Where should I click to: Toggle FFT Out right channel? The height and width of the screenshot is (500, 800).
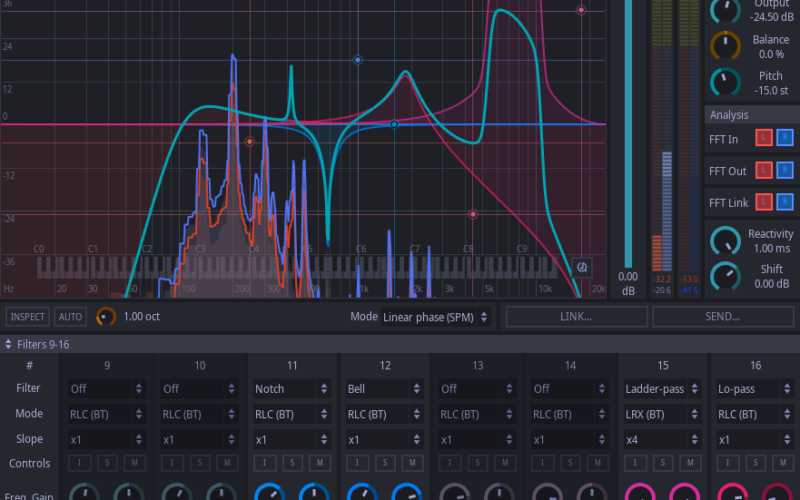click(x=784, y=171)
